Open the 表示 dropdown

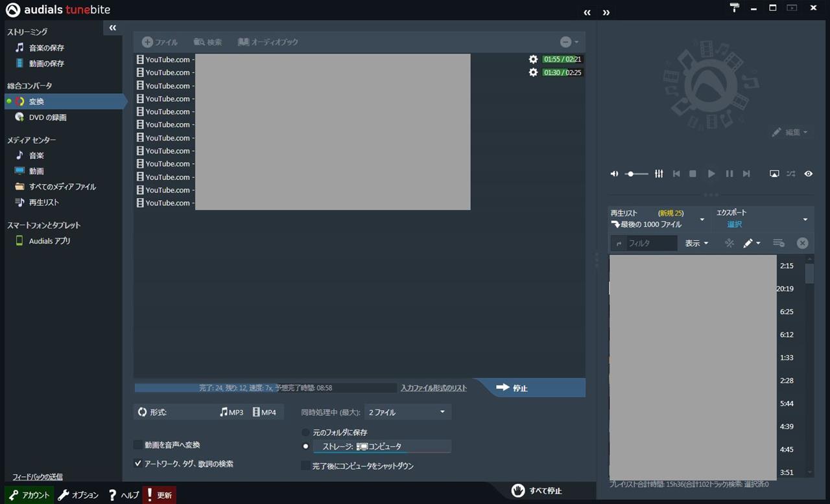point(696,244)
